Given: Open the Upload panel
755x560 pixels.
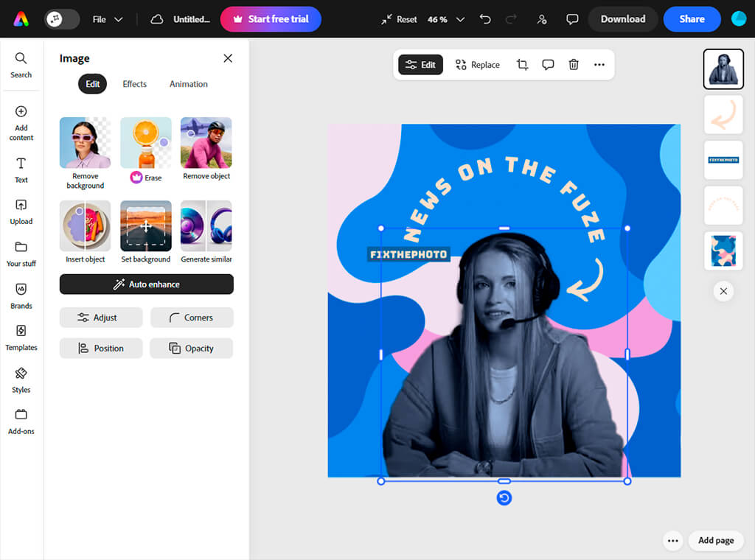Looking at the screenshot, I should tap(21, 212).
